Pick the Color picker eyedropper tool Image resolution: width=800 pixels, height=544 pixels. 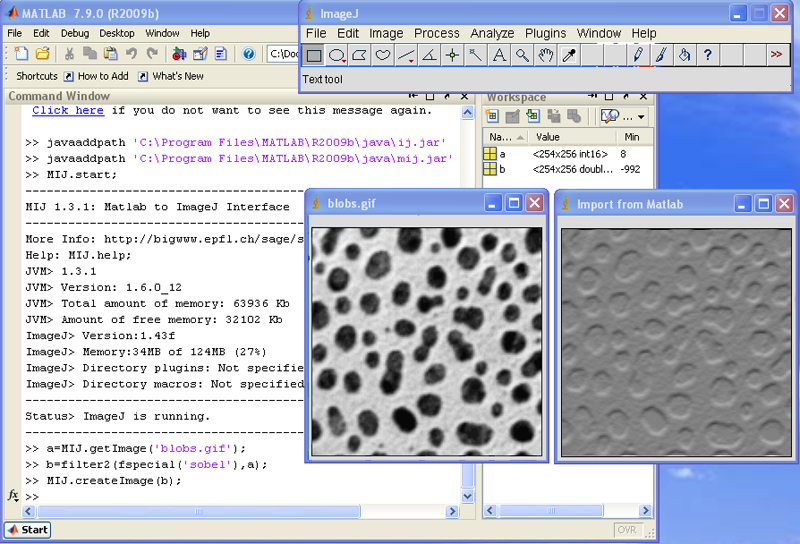[x=569, y=56]
